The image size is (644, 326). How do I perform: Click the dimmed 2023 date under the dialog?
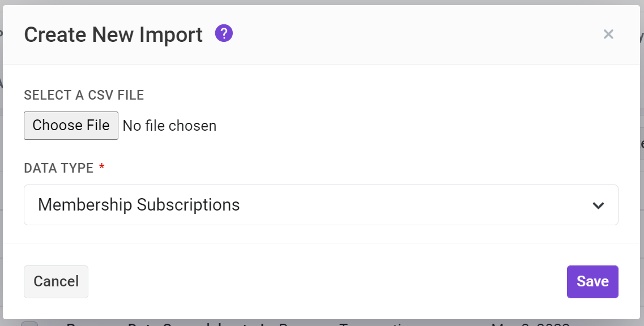[530, 324]
